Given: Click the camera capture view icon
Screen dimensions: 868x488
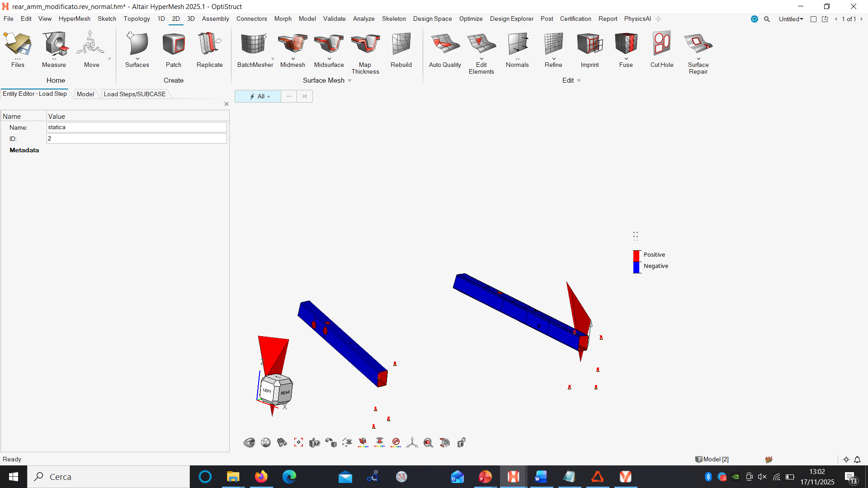Looking at the screenshot, I should 314,443.
